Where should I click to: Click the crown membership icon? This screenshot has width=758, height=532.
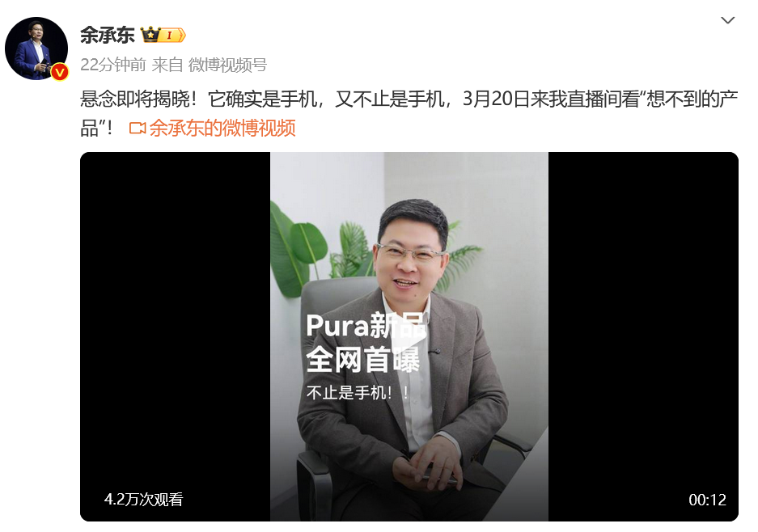click(150, 35)
